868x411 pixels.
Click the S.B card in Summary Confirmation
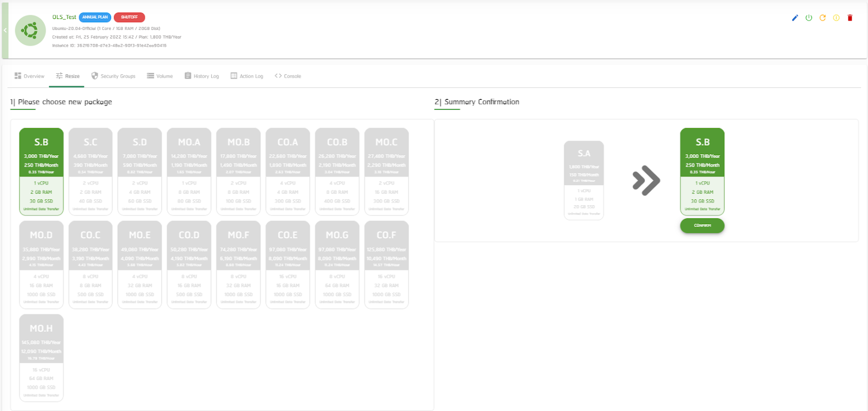tap(703, 172)
